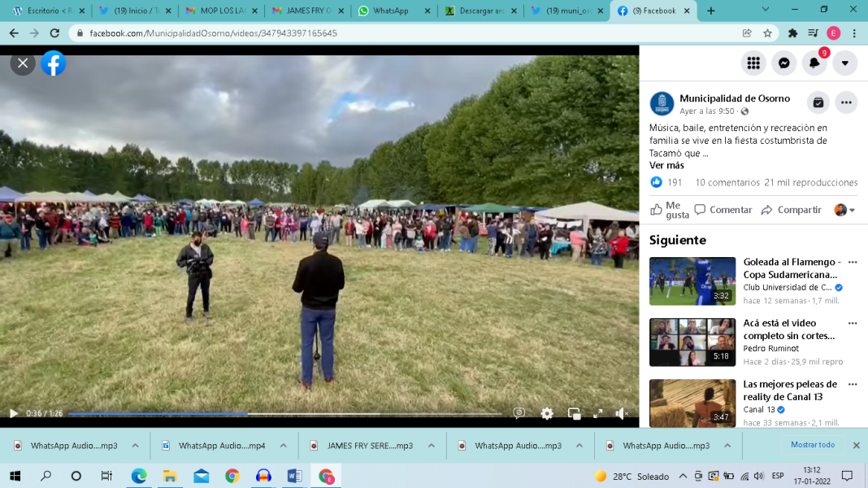Viewport: 868px width, 488px height.
Task: Expand the account dropdown arrow
Action: click(845, 63)
